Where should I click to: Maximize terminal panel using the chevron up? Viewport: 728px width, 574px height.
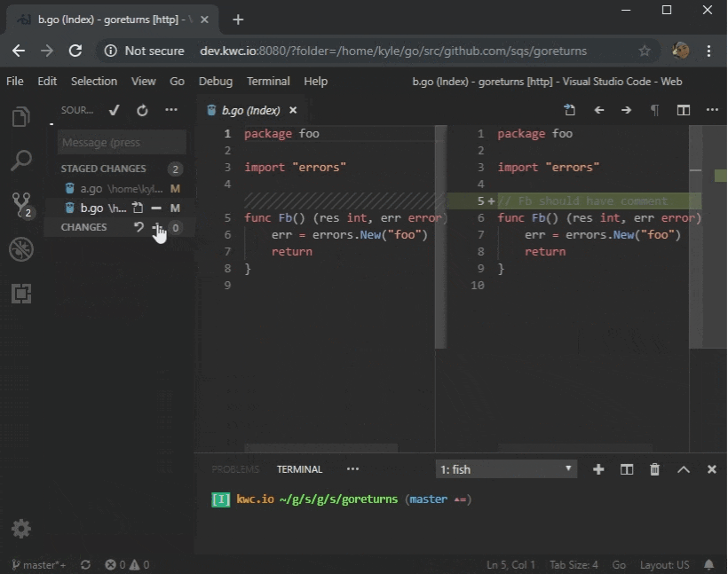[684, 469]
